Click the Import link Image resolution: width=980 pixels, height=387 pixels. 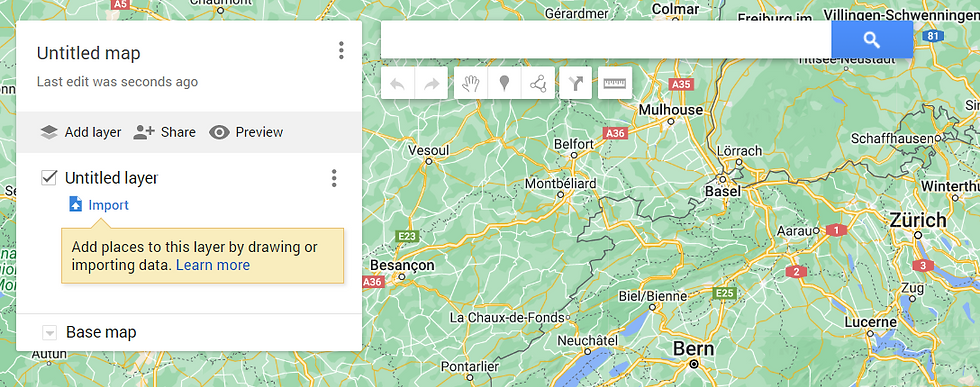click(109, 205)
